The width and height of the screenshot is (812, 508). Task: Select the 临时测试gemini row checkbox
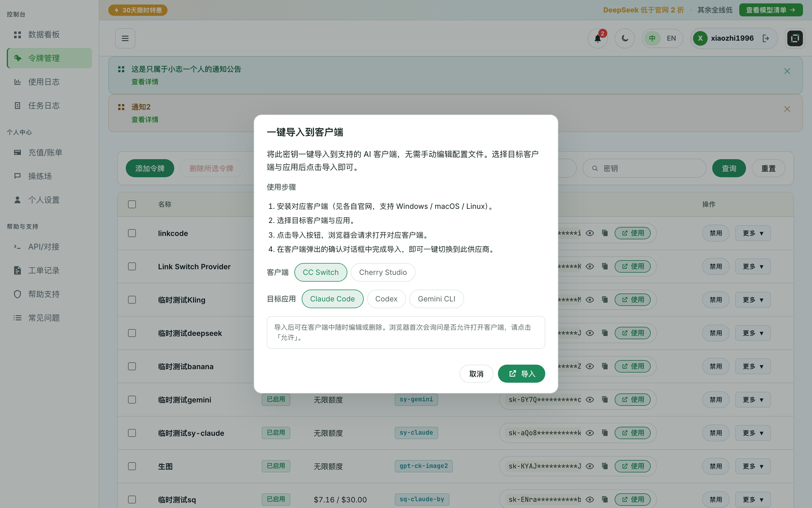pyautogui.click(x=132, y=399)
